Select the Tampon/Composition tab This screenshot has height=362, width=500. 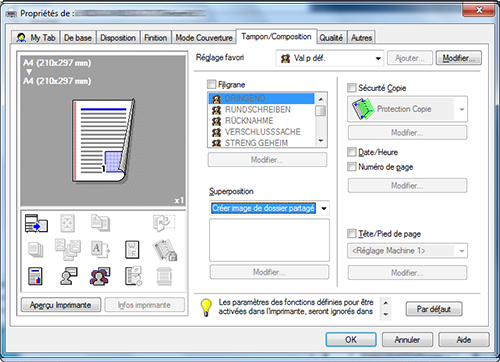click(x=276, y=36)
